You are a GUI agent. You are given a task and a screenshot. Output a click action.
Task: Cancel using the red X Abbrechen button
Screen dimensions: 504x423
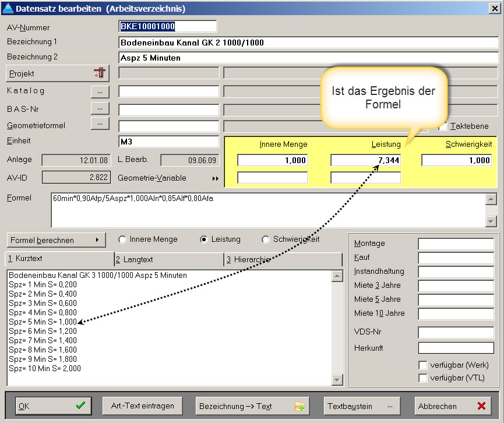click(x=454, y=406)
